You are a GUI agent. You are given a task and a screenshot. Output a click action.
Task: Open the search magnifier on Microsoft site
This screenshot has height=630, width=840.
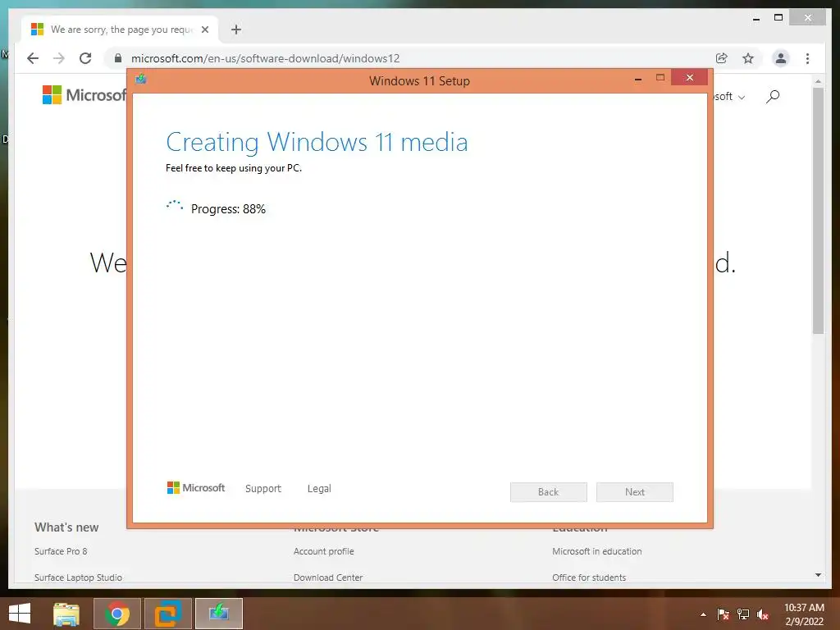(x=773, y=97)
